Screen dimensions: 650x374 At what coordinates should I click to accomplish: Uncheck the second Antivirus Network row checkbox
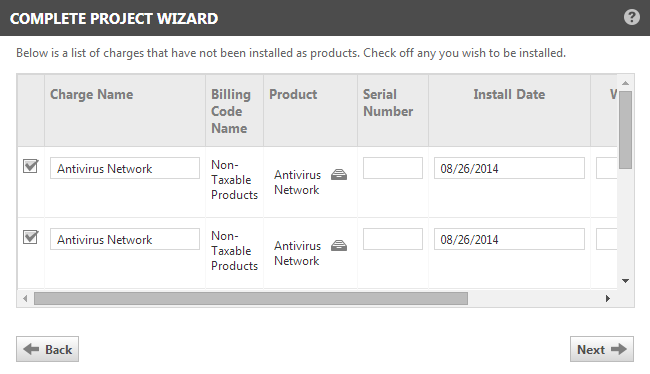(31, 237)
